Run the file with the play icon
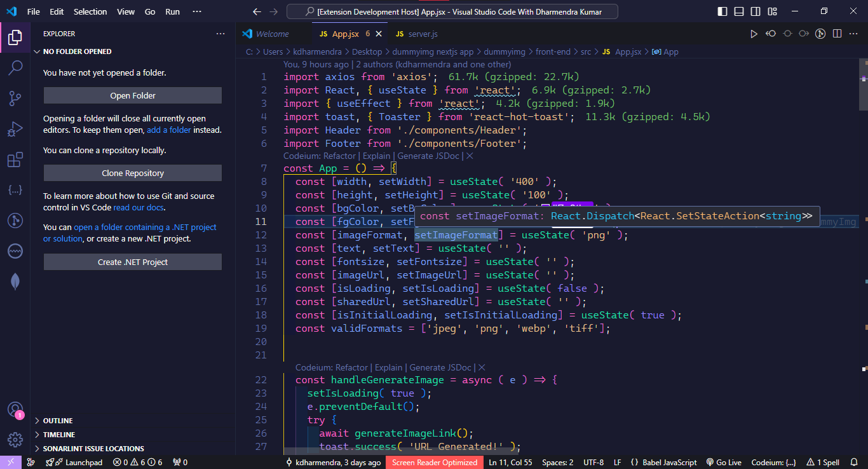 754,34
